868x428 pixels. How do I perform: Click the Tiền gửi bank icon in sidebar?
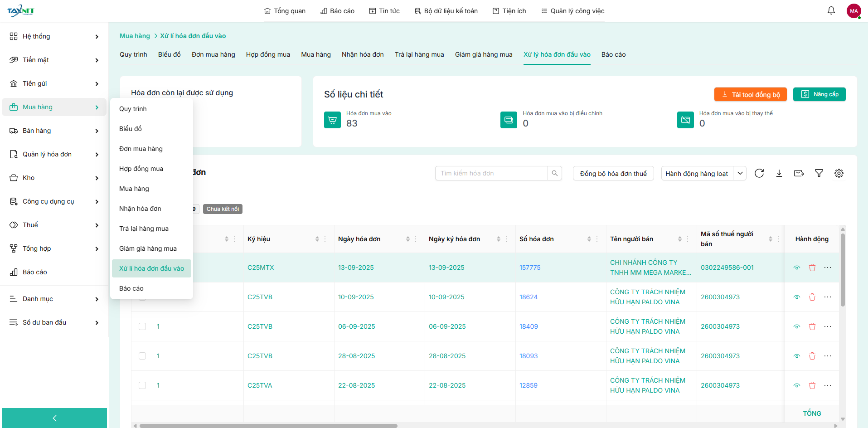[14, 83]
